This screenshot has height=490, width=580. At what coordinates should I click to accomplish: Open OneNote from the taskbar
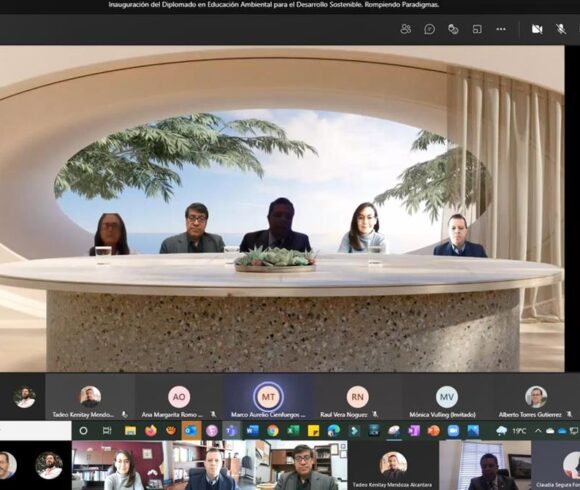pyautogui.click(x=414, y=431)
